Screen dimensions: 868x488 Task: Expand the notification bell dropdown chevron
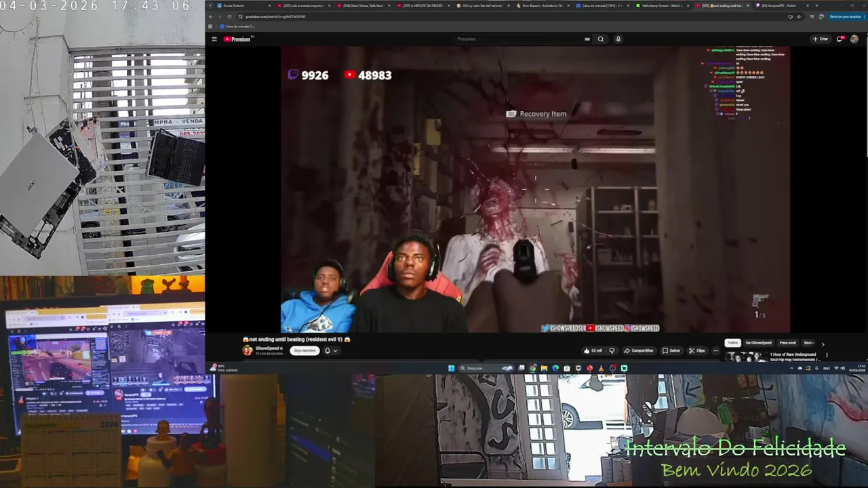pos(335,350)
